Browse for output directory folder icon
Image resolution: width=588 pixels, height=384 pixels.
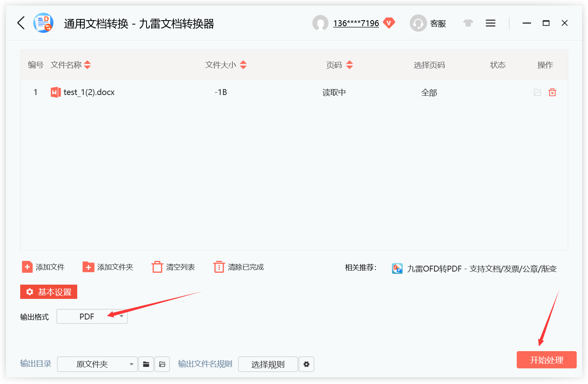coord(146,364)
